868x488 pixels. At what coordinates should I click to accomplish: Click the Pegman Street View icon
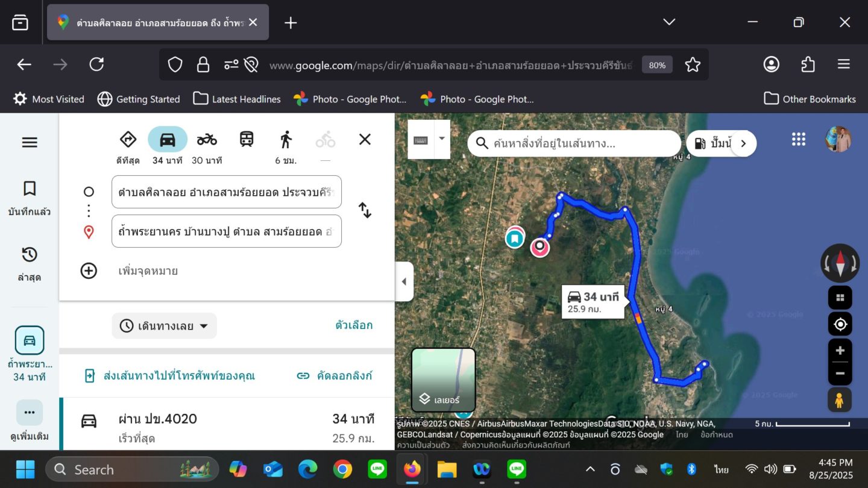840,399
